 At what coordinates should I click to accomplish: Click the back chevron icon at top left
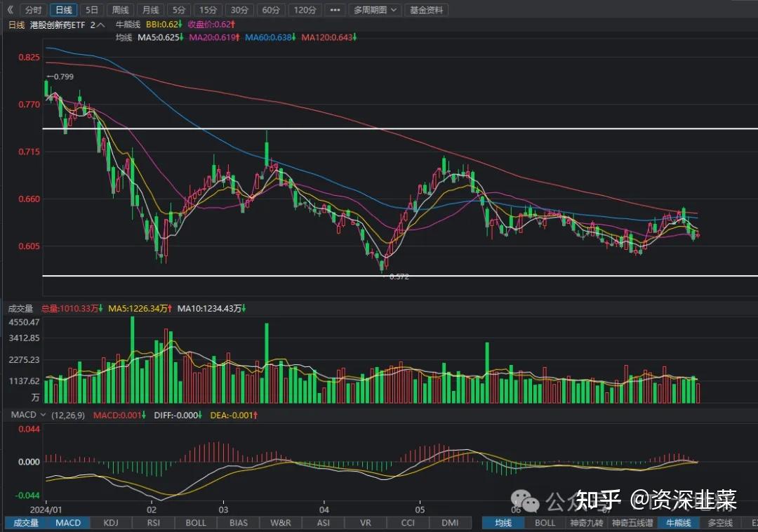pyautogui.click(x=8, y=10)
